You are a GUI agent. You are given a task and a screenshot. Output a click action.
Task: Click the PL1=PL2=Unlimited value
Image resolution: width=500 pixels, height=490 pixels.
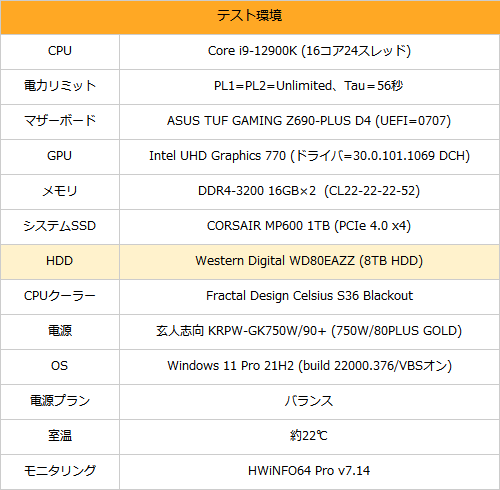[x=309, y=86]
